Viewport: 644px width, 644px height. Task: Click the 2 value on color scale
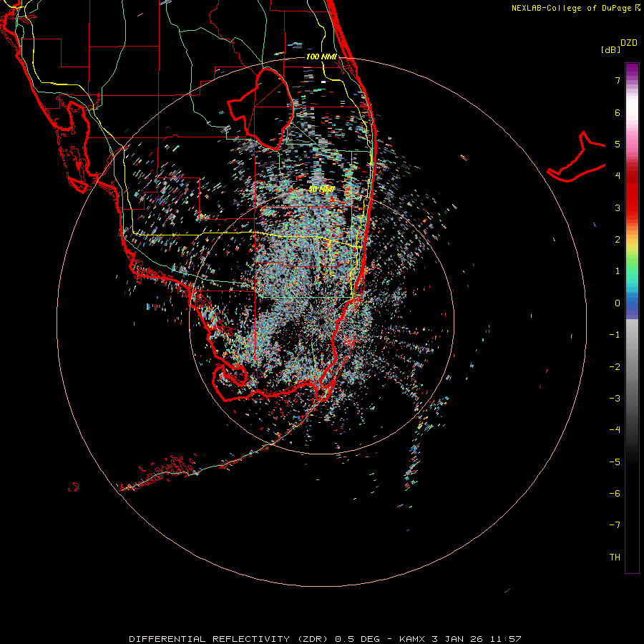point(618,240)
